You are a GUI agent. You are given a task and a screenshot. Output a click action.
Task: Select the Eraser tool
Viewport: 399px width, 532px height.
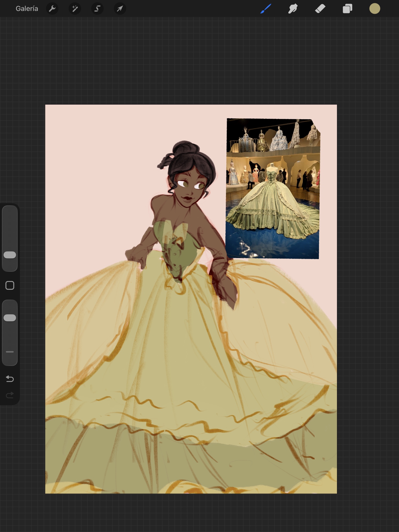click(320, 9)
